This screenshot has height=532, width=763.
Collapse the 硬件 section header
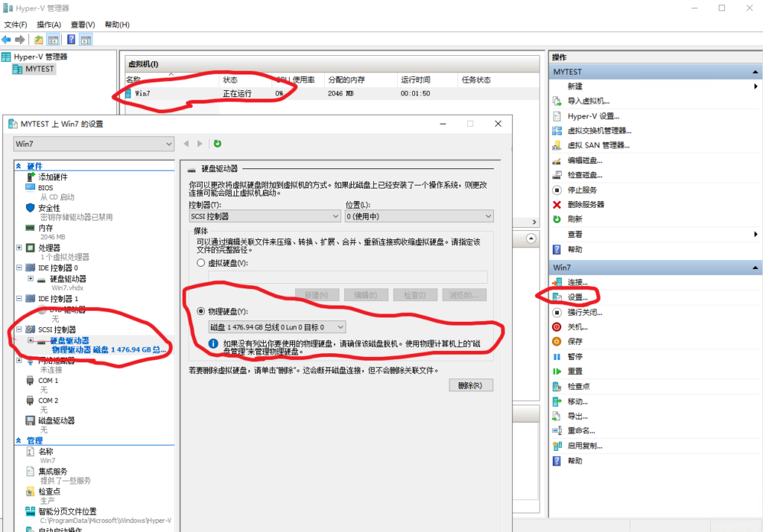pyautogui.click(x=19, y=166)
